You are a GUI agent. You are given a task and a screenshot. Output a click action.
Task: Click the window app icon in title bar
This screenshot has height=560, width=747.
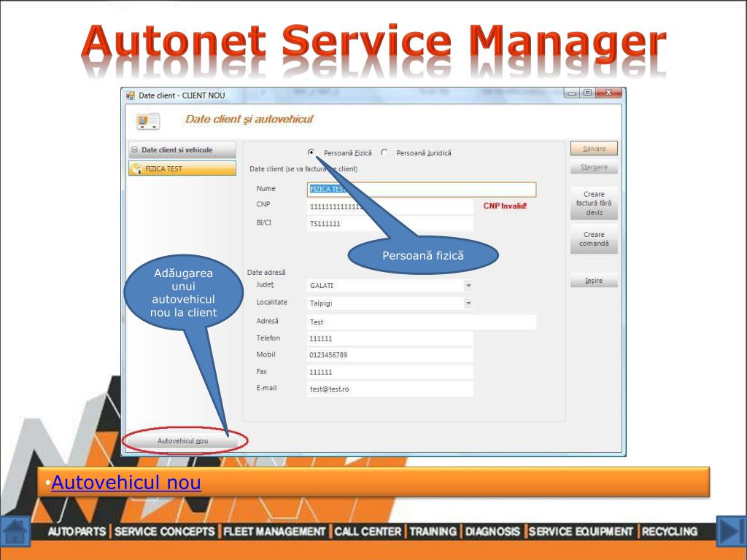[x=131, y=96]
